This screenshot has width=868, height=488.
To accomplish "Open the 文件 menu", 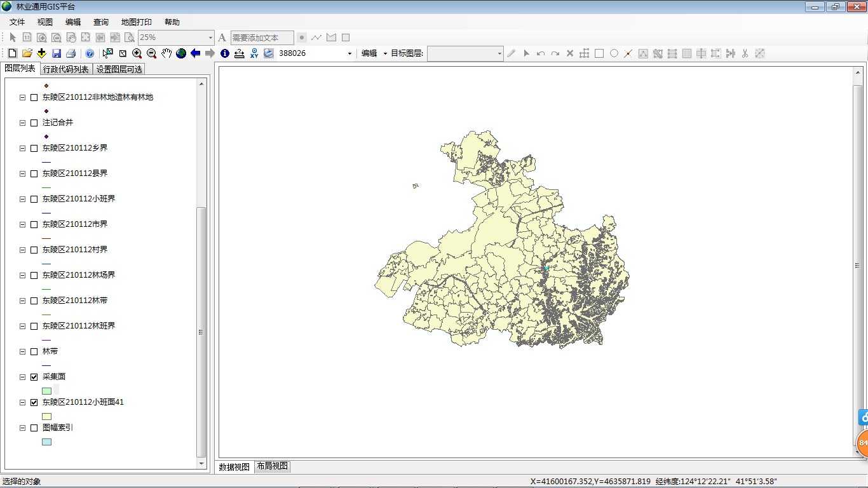I will coord(17,22).
